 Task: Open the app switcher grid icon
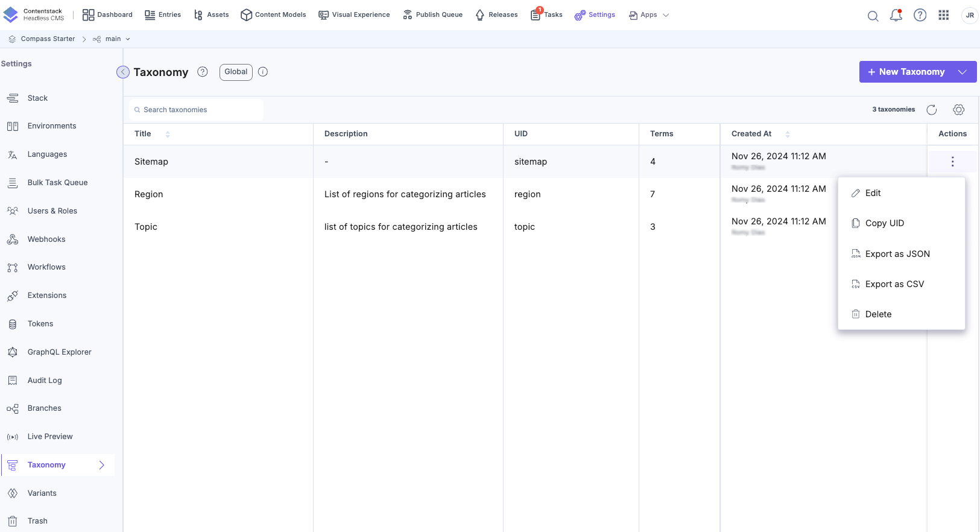(x=944, y=15)
